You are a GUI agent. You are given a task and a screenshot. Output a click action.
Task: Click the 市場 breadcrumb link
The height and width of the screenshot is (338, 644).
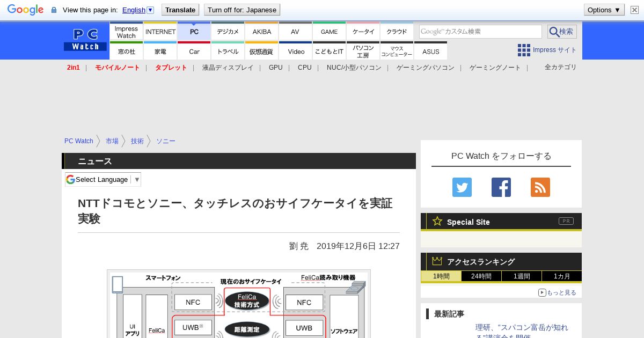pos(112,141)
